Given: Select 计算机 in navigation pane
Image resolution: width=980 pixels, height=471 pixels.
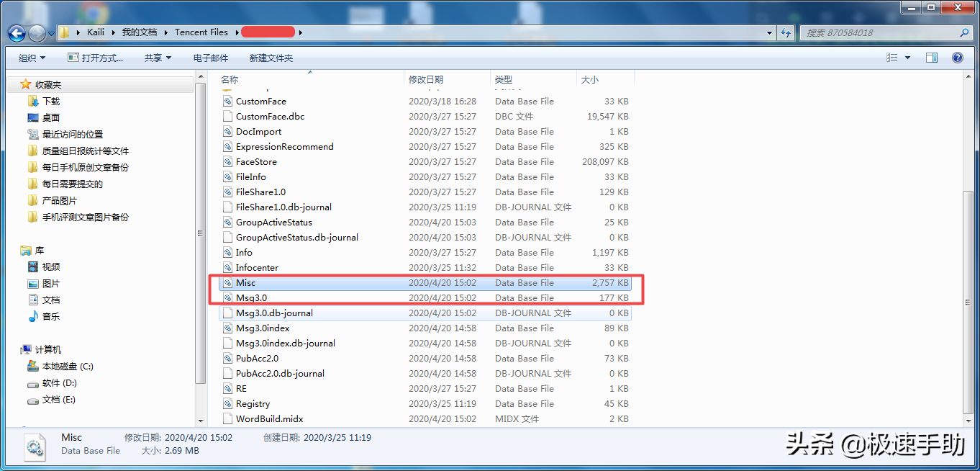Looking at the screenshot, I should click(48, 349).
